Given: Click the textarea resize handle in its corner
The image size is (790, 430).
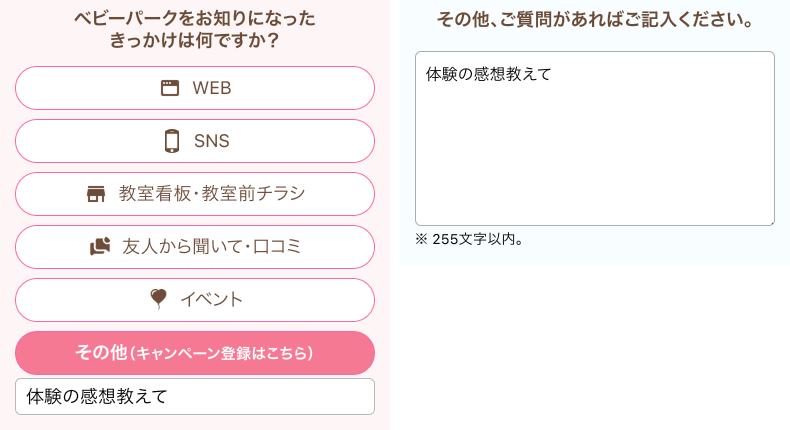Looking at the screenshot, I should (770, 221).
